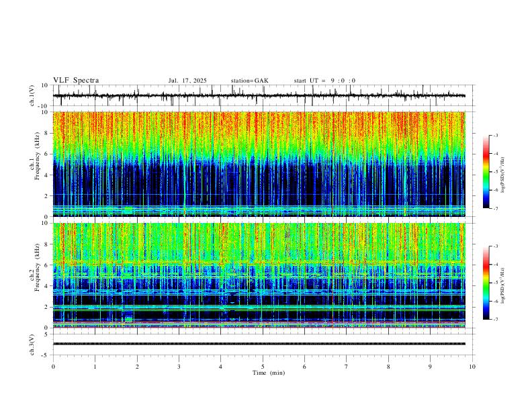Screen dimensions: 532x411
Task: Click time axis tick label "3"
Action: [x=179, y=367]
